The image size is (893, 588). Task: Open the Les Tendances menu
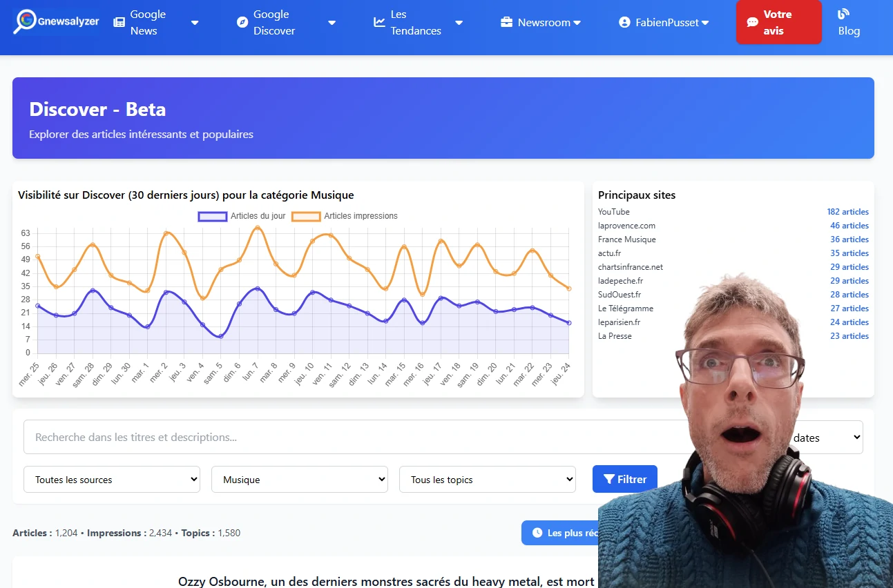coord(418,22)
